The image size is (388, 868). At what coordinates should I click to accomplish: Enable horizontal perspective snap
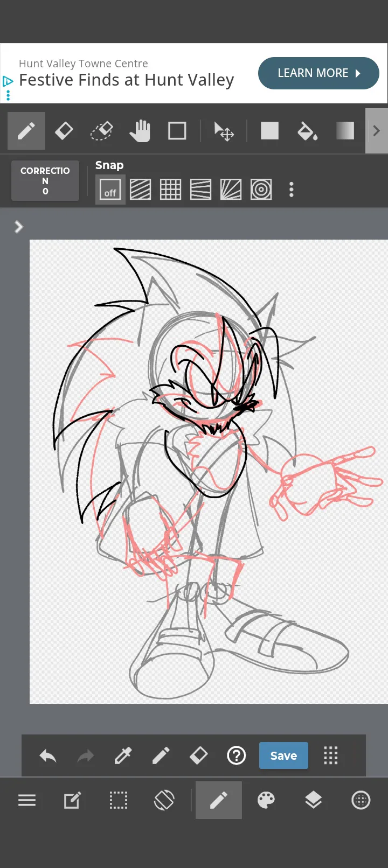click(x=201, y=190)
